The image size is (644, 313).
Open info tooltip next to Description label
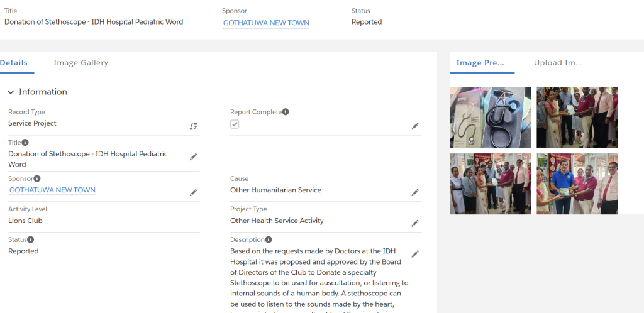(x=269, y=239)
